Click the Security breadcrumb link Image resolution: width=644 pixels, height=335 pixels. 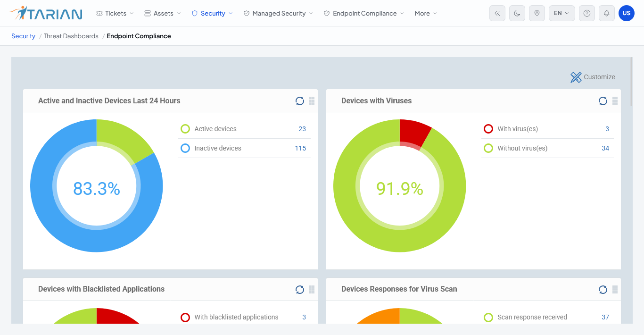point(23,36)
